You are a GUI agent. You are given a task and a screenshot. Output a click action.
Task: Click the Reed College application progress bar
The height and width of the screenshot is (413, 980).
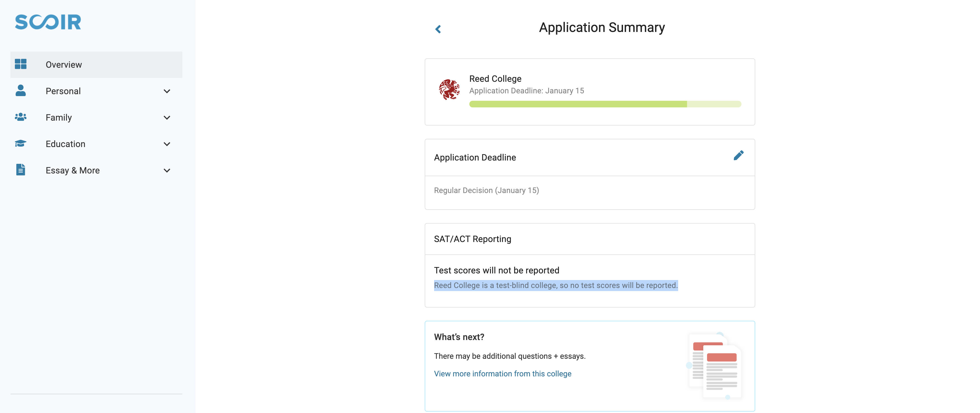click(605, 104)
